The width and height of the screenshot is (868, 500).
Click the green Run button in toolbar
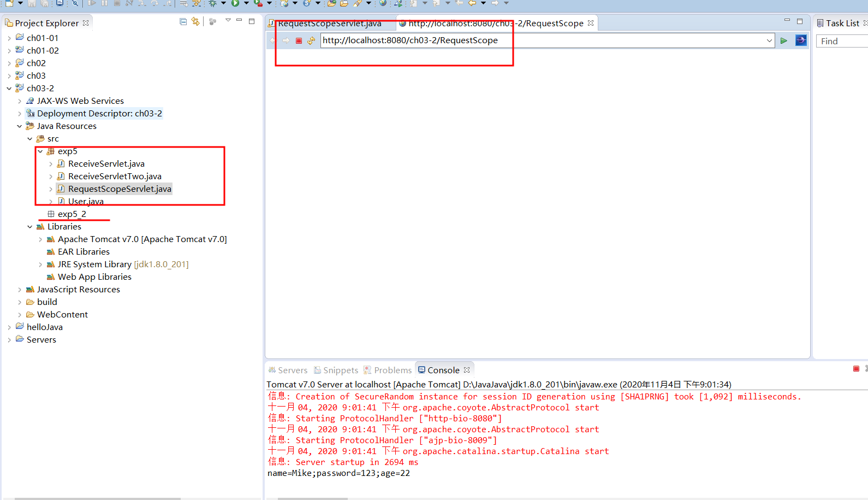235,3
